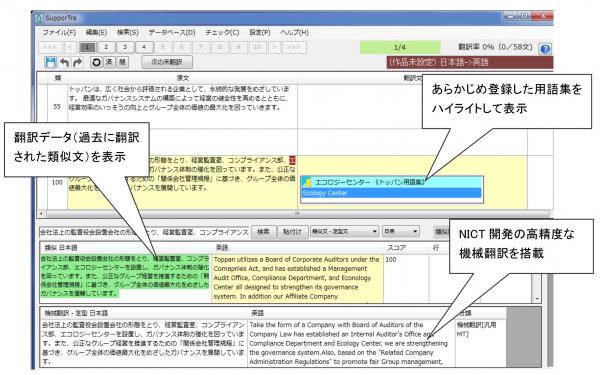The image size is (600, 375).
Task: Click the 翻訳率 0% (0/58文) status text
Action: 495,47
